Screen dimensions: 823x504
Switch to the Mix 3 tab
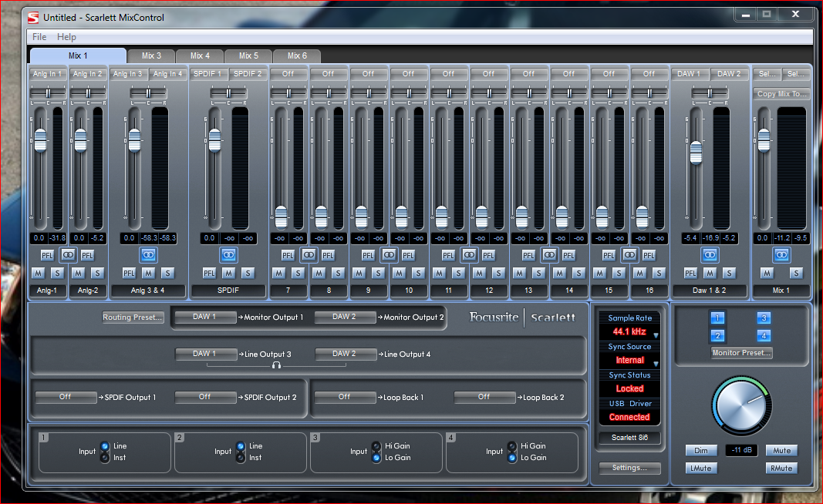152,55
